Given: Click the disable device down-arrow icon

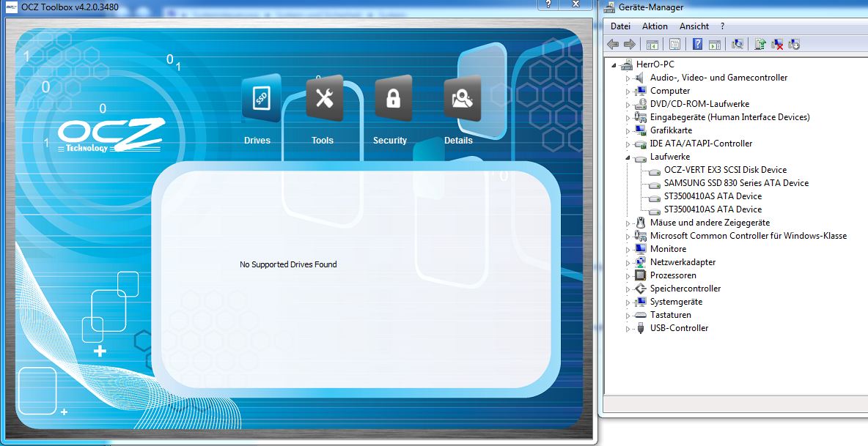Looking at the screenshot, I should (x=794, y=44).
